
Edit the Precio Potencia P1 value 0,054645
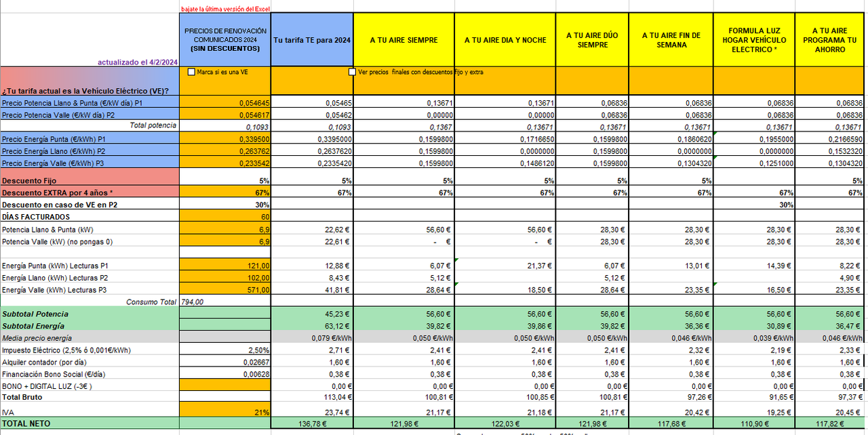click(225, 103)
